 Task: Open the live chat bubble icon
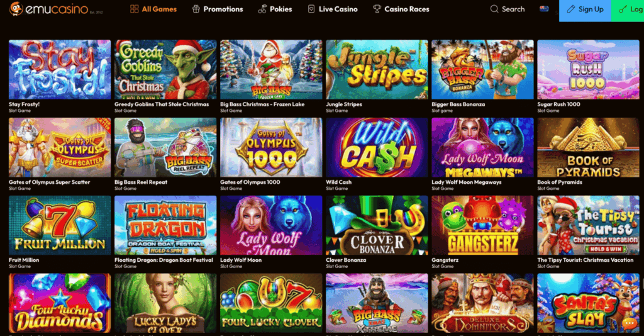tap(629, 324)
